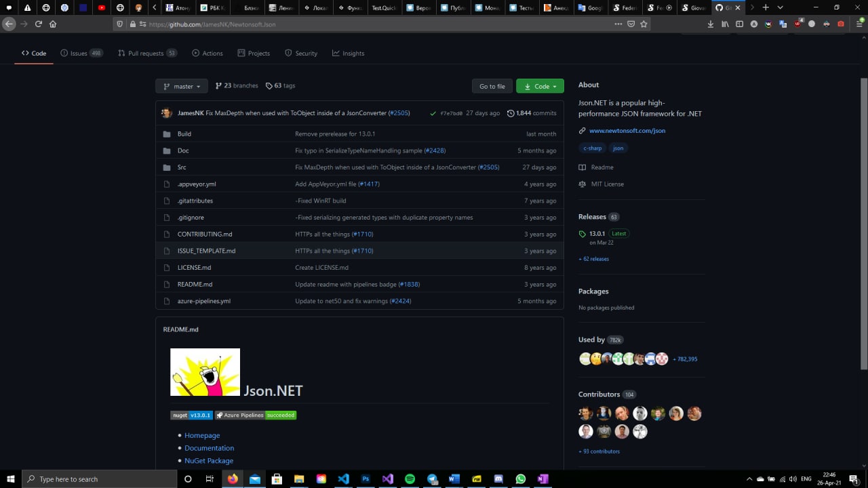The width and height of the screenshot is (868, 488).
Task: Open the Code tab of the repository
Action: click(x=34, y=53)
